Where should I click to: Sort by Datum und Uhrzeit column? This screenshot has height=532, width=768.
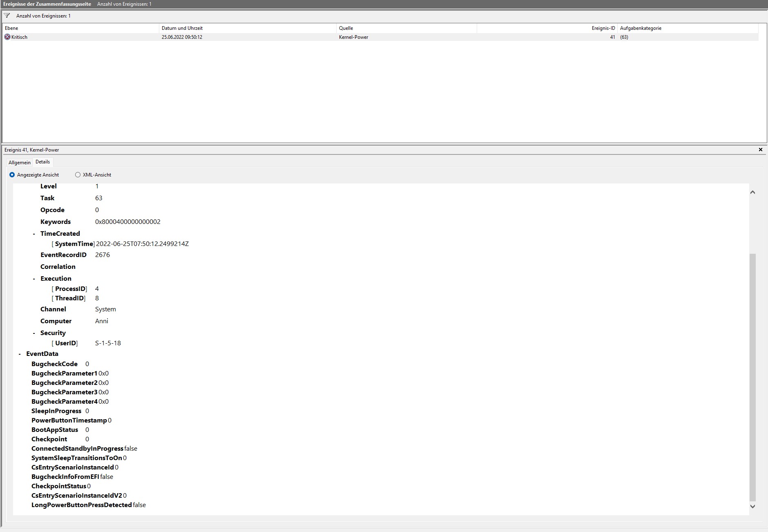pyautogui.click(x=247, y=28)
